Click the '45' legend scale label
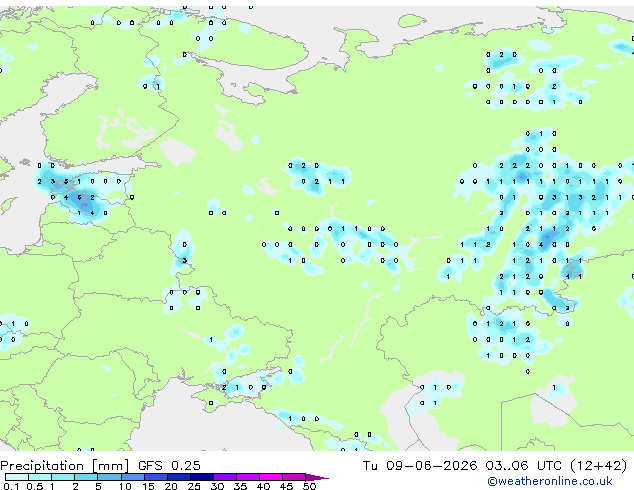 point(286,486)
